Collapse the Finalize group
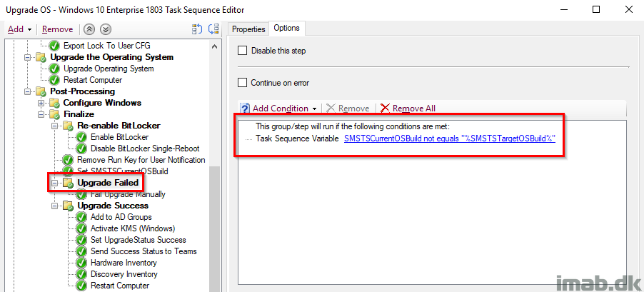 [x=41, y=114]
